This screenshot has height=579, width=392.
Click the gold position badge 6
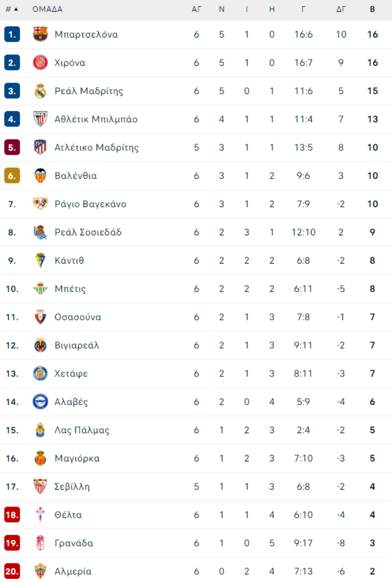point(12,176)
